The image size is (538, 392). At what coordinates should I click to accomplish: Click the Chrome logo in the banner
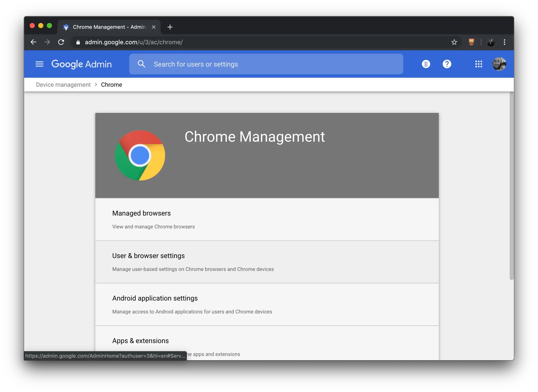[140, 155]
